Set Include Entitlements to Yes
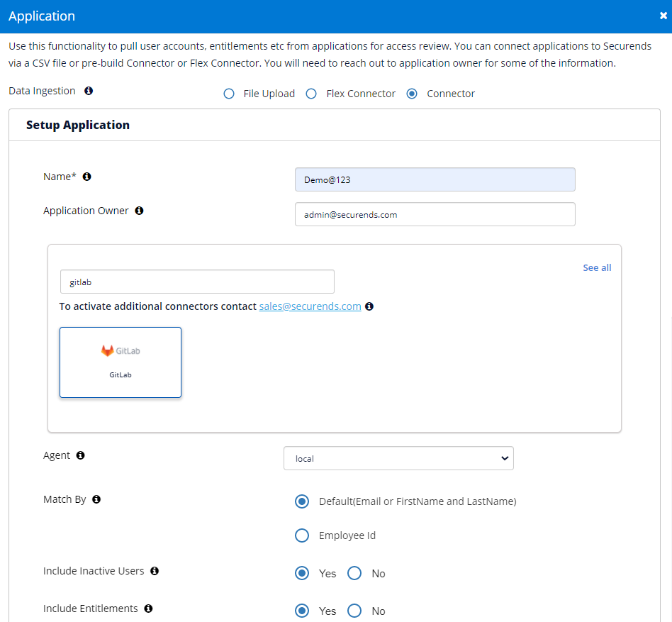This screenshot has height=622, width=672. pos(302,611)
